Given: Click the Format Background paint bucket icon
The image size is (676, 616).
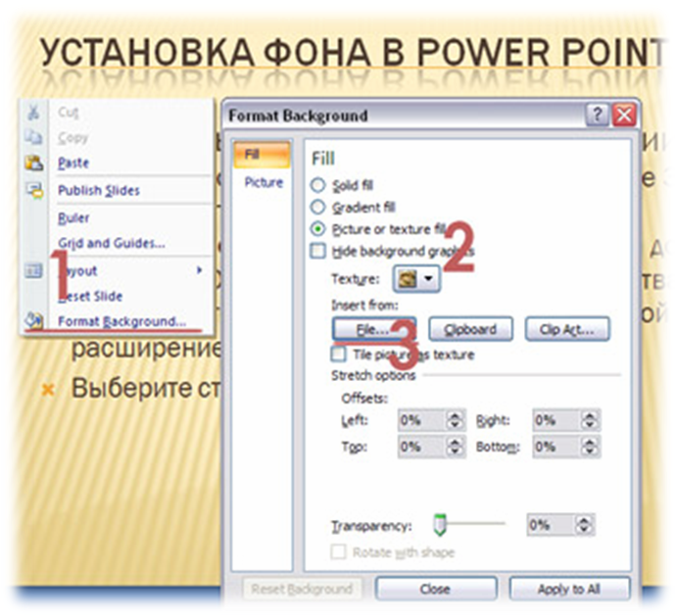Looking at the screenshot, I should point(33,320).
